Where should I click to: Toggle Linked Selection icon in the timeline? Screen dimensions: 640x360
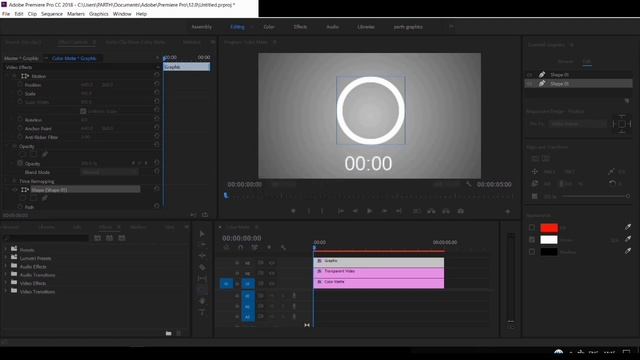254,247
